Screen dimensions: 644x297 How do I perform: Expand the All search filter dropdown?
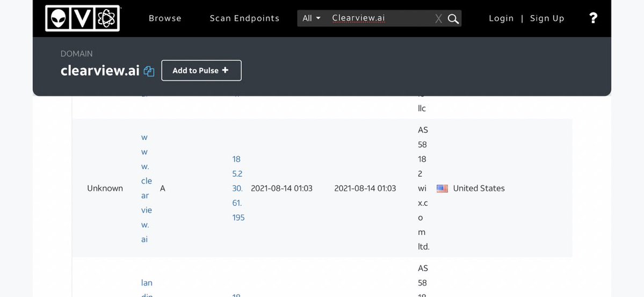click(311, 18)
